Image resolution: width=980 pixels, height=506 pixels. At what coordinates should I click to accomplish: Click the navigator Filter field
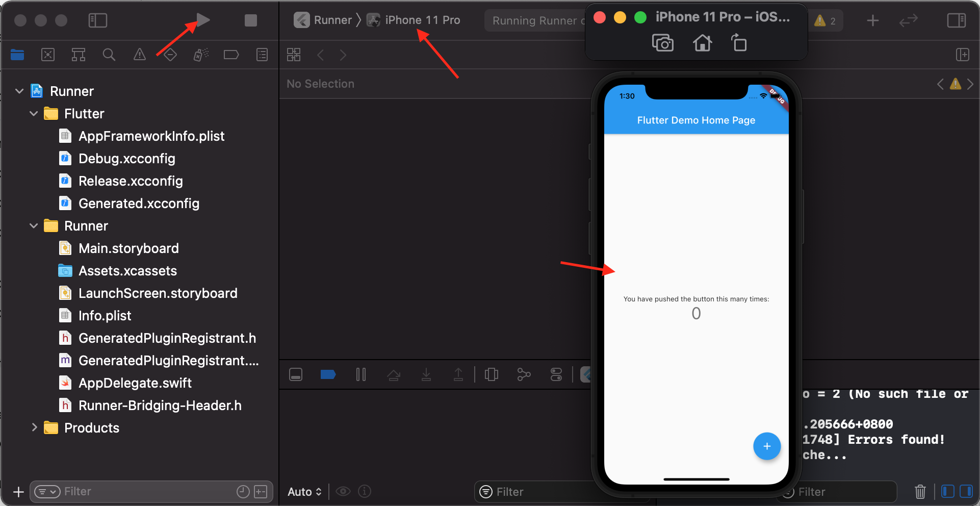151,492
